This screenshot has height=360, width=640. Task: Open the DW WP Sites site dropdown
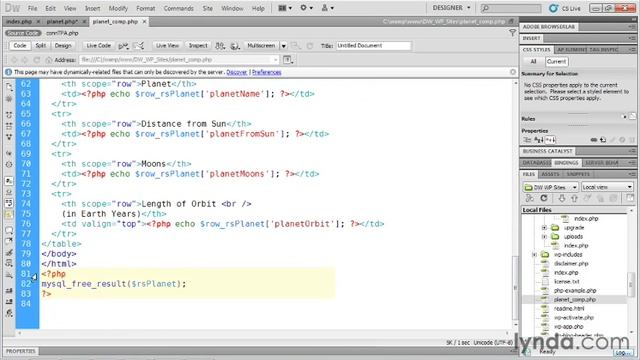tap(550, 187)
